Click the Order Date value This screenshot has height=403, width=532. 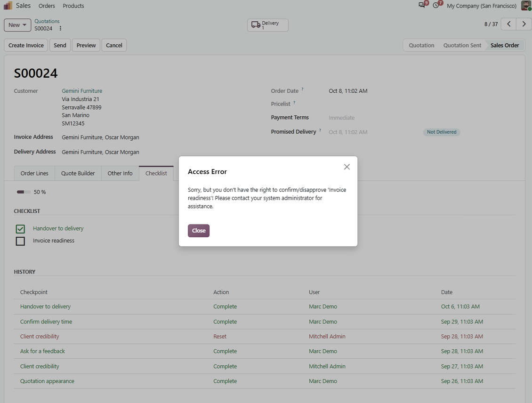[348, 91]
